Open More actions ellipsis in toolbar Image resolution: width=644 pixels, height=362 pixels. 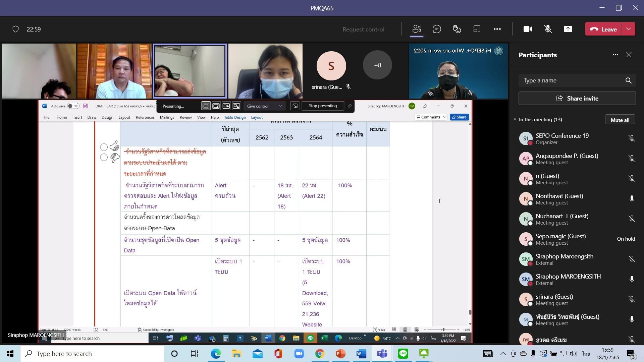(x=497, y=29)
